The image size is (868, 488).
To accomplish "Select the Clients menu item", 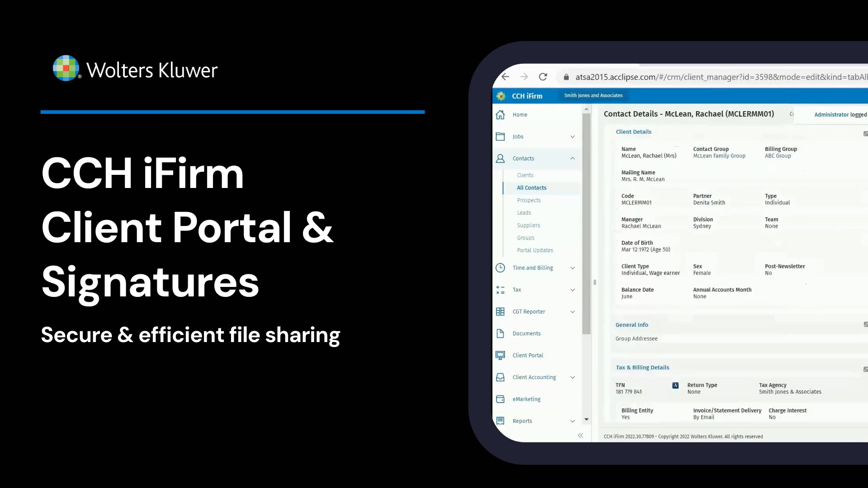I will pos(524,175).
